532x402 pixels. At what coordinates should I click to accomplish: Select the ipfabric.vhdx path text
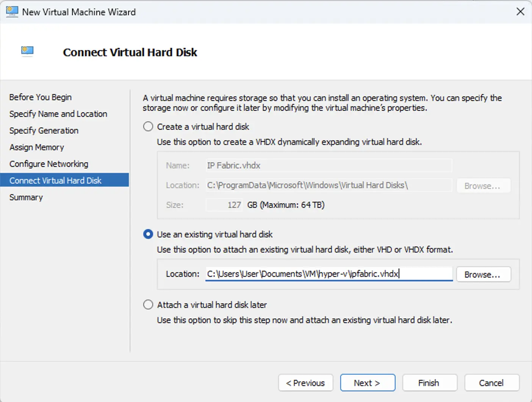(303, 274)
